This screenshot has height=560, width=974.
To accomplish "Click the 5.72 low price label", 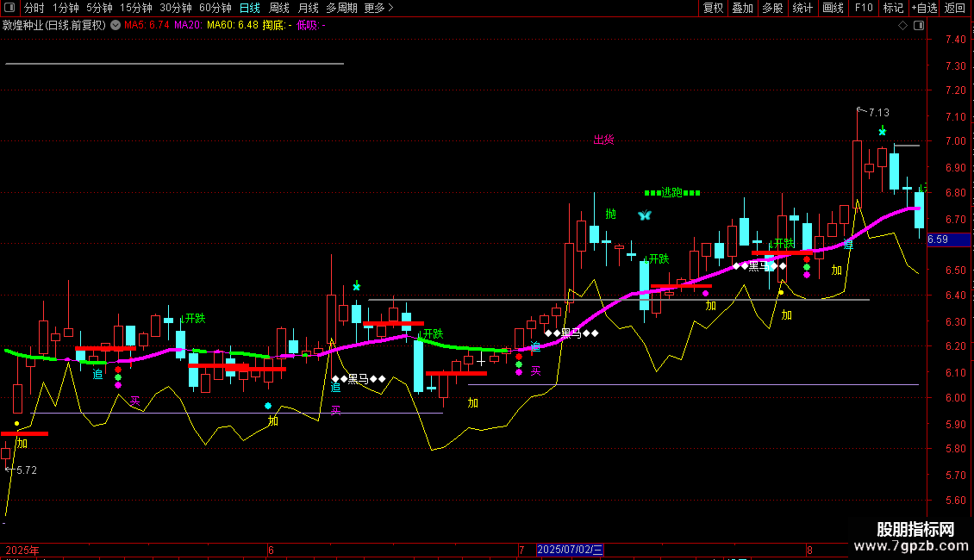I will 27,470.
